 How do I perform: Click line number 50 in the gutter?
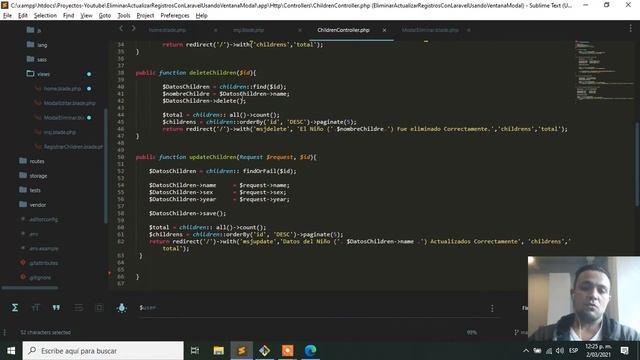click(120, 157)
